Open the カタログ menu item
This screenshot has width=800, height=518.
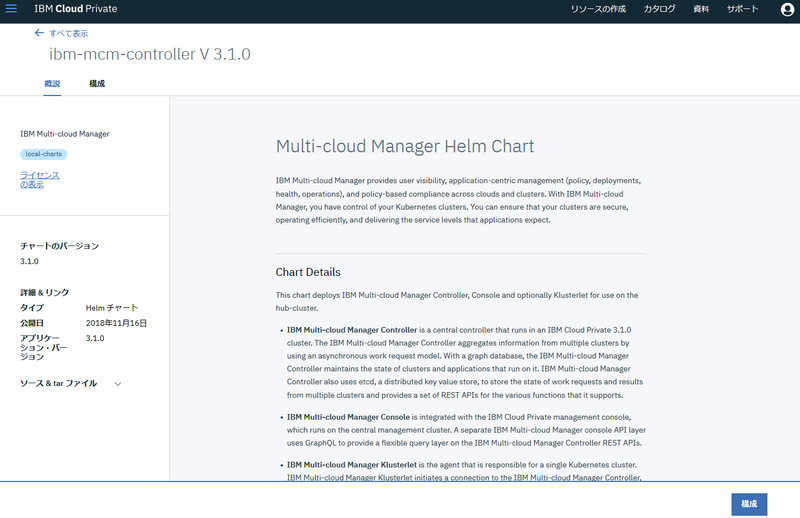[x=659, y=9]
